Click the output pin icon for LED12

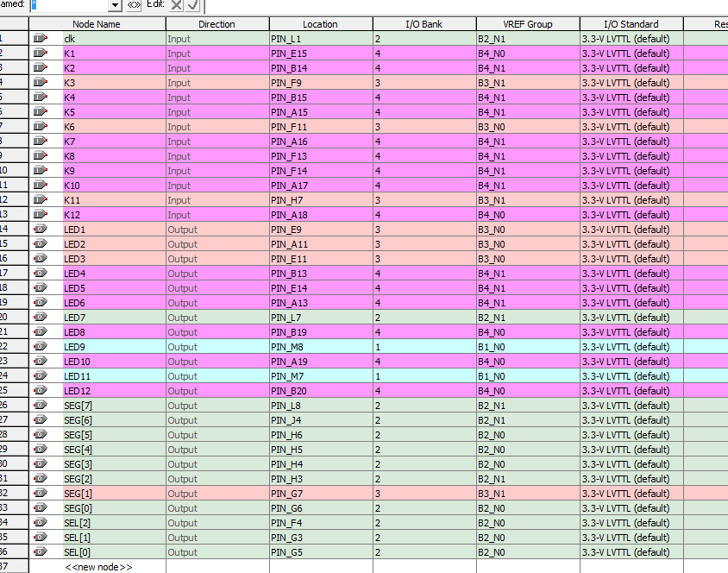[41, 391]
